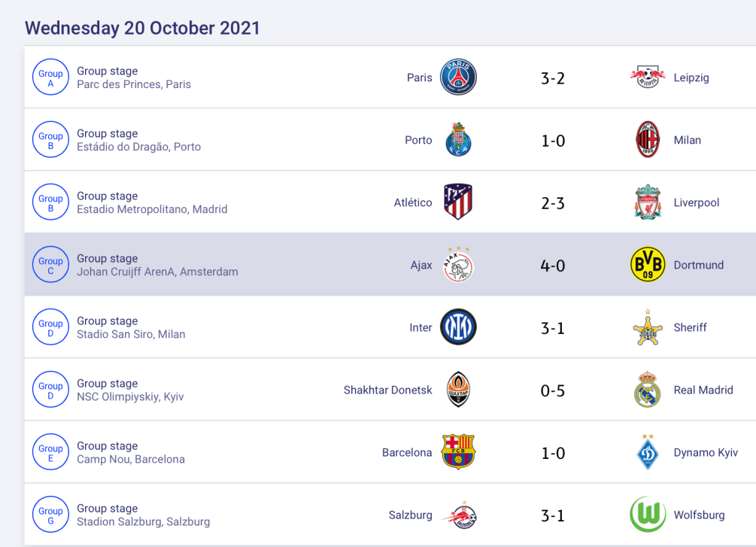Click the Atlético team name

(413, 202)
